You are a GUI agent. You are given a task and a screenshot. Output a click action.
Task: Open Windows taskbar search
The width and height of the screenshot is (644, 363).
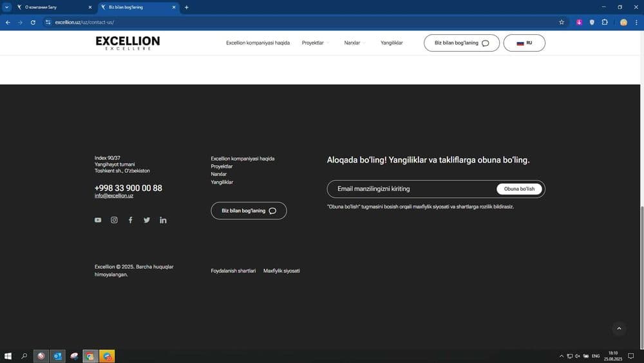[x=24, y=356]
